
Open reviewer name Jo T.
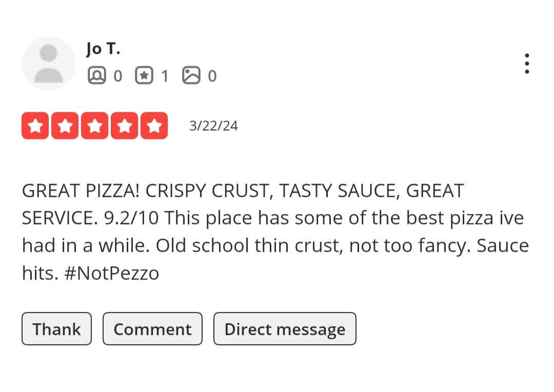coord(103,49)
